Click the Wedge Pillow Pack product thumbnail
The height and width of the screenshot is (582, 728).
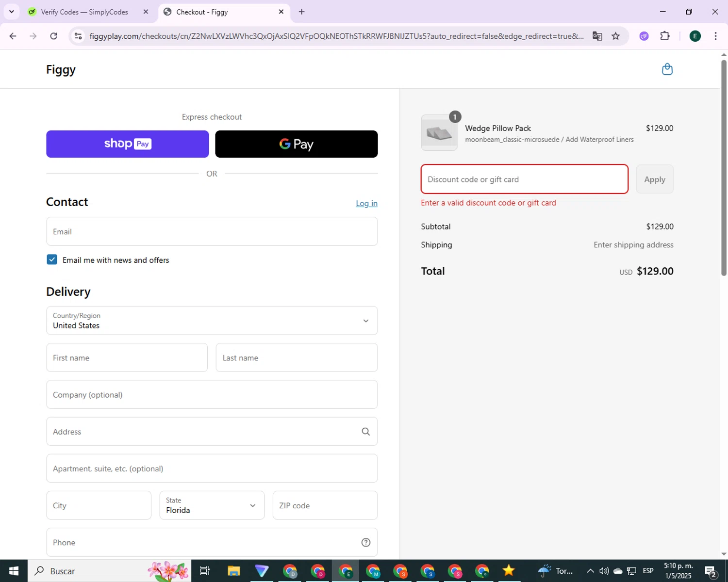pyautogui.click(x=439, y=132)
